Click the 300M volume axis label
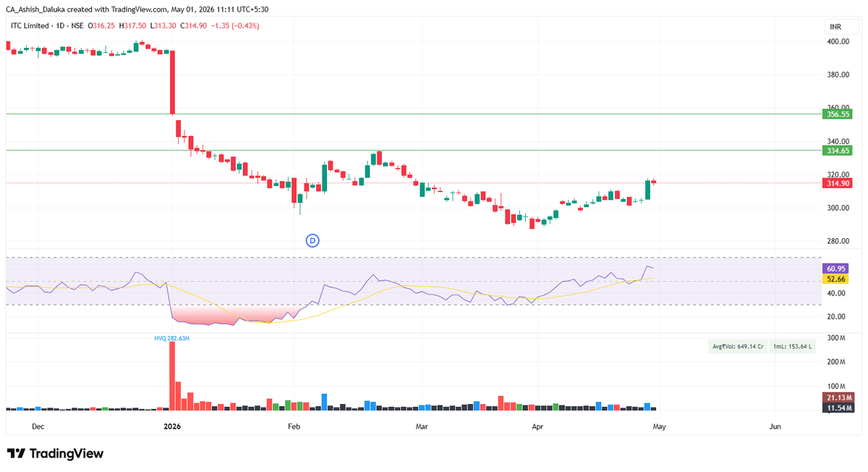868x472 pixels. pyautogui.click(x=837, y=338)
